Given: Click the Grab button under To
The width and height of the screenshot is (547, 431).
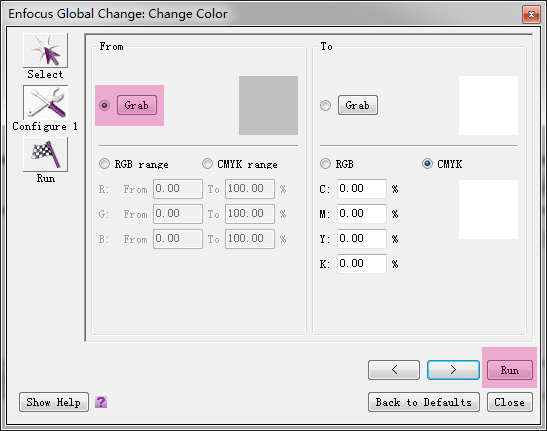Looking at the screenshot, I should tap(358, 105).
